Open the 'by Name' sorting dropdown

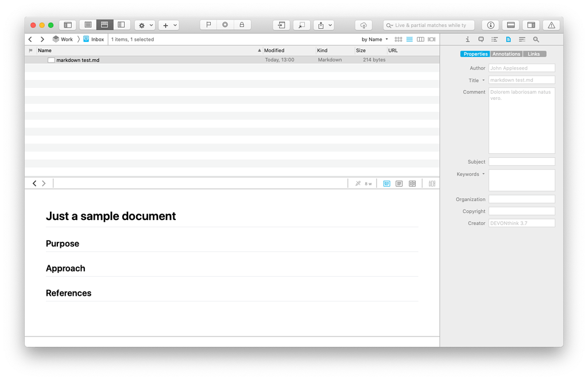[373, 39]
